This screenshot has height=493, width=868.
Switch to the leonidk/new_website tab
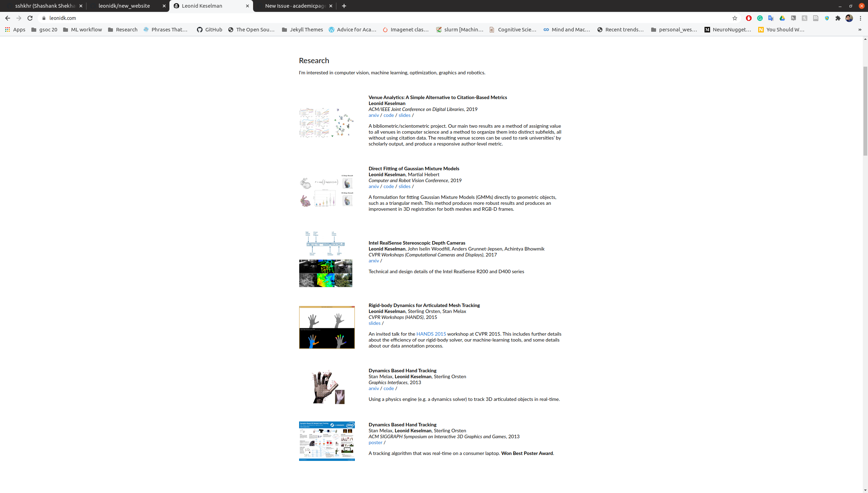[124, 6]
